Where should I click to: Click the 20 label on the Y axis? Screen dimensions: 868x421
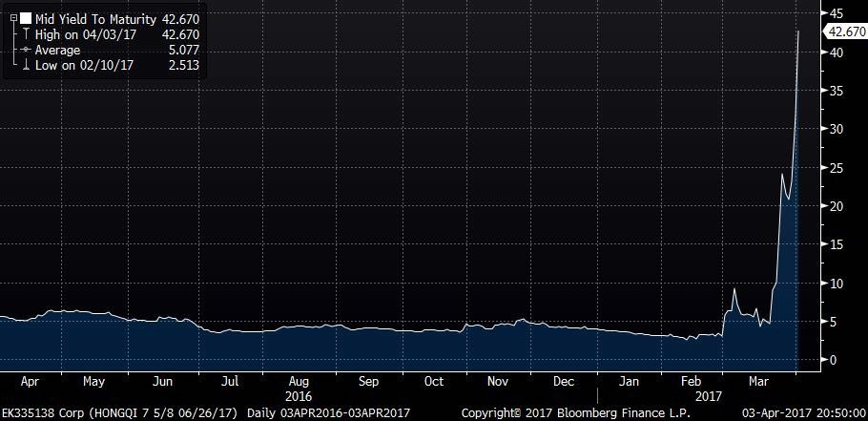tap(836, 206)
